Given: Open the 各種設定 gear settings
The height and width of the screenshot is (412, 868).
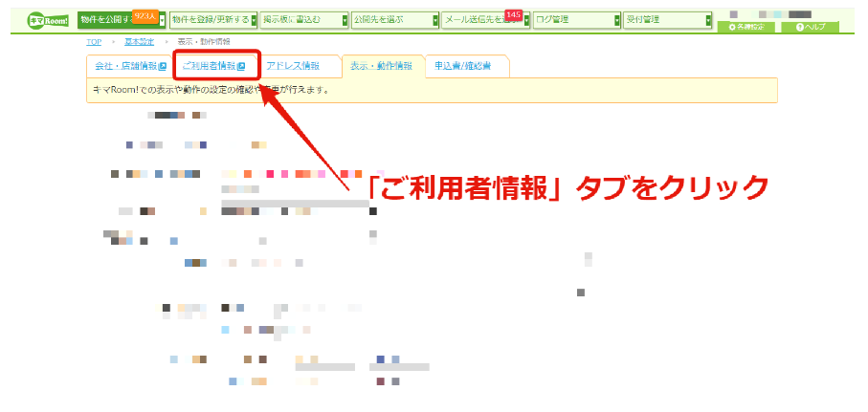Looking at the screenshot, I should point(747,27).
